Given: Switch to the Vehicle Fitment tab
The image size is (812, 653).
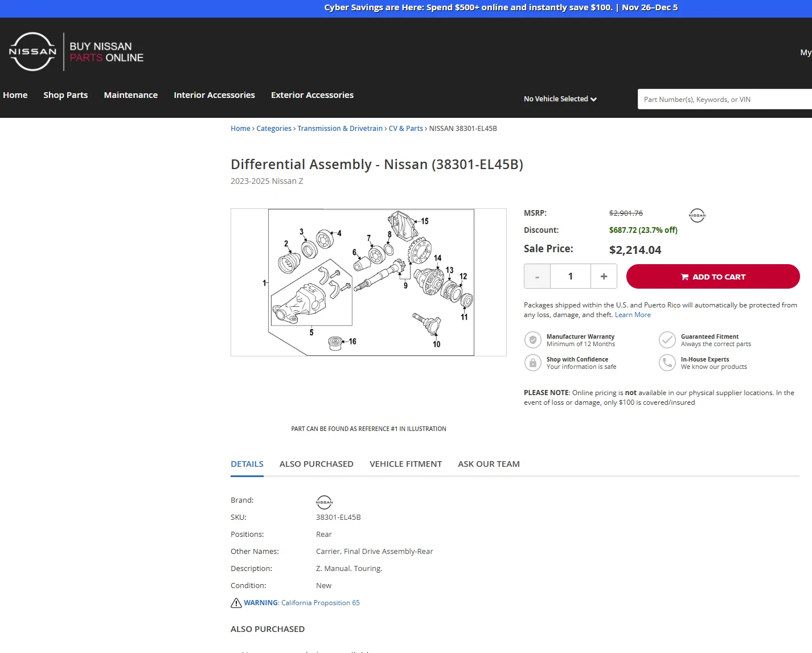Looking at the screenshot, I should pos(405,464).
